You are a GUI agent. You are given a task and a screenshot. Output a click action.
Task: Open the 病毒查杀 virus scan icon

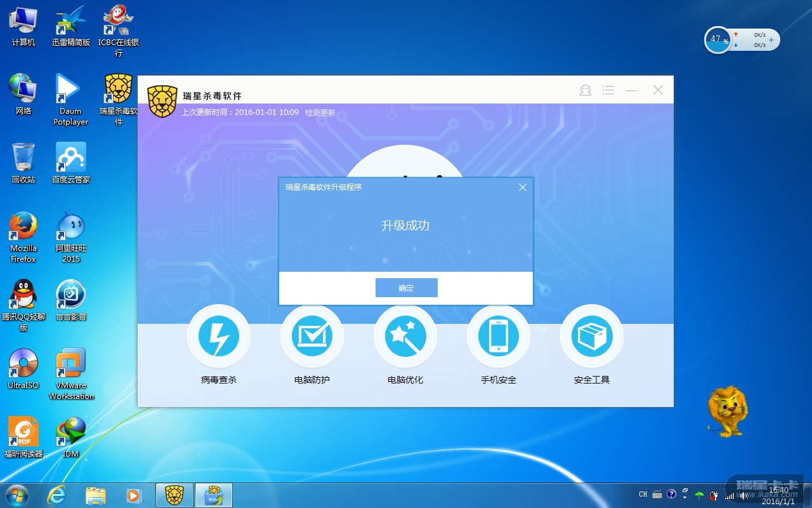click(219, 337)
